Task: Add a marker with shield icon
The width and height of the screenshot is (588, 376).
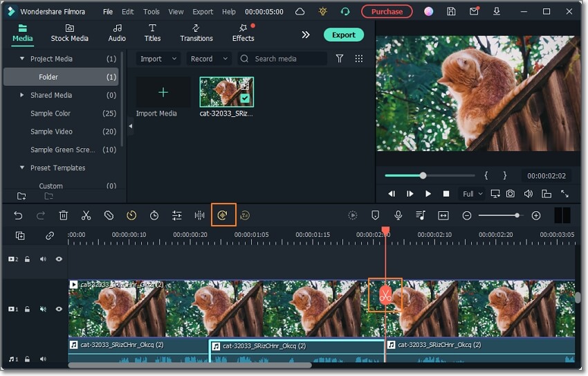Action: coord(375,215)
